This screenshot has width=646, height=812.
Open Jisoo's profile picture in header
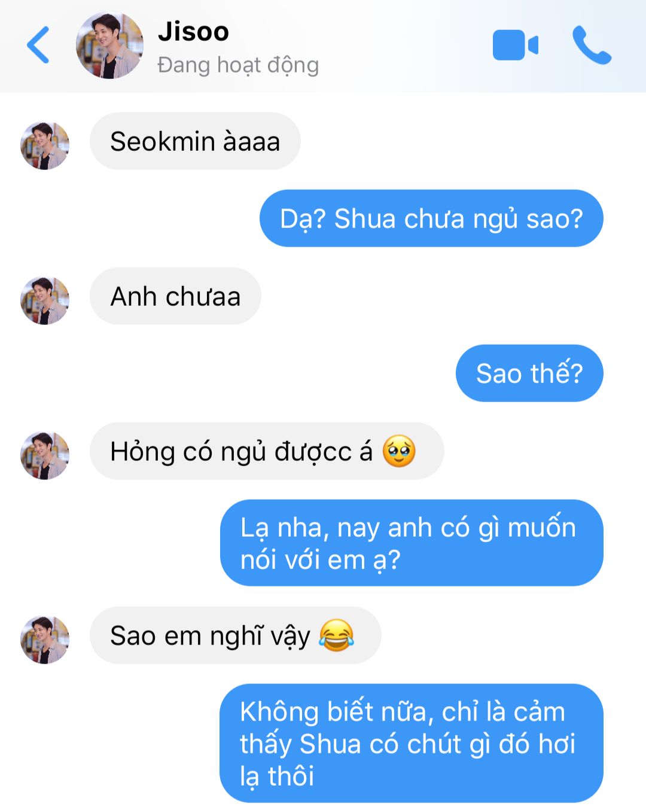pyautogui.click(x=109, y=45)
